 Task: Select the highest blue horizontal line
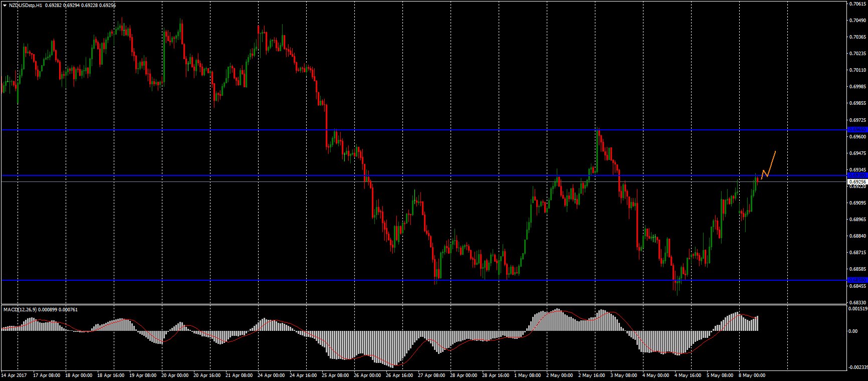click(x=423, y=130)
